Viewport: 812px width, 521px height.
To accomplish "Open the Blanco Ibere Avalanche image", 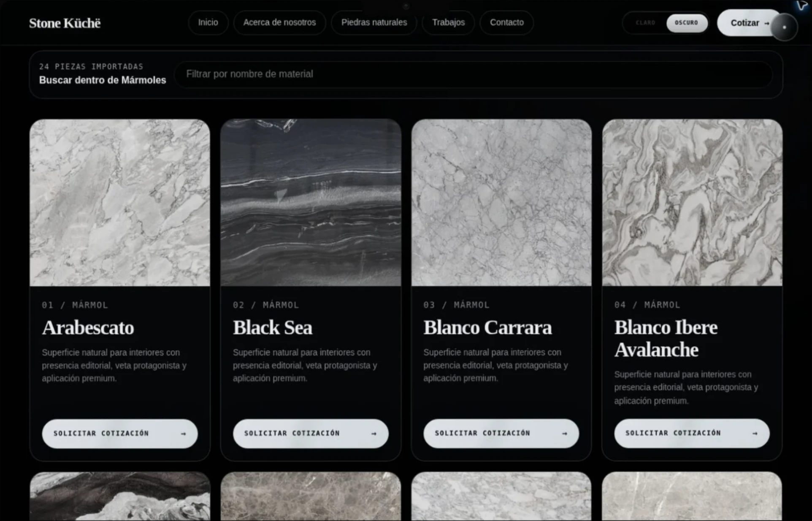I will pyautogui.click(x=692, y=203).
